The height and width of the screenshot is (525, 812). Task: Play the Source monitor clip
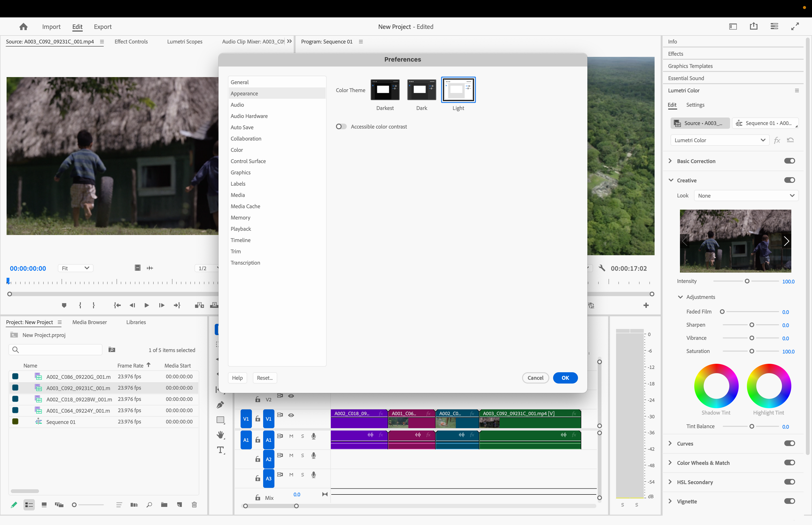tap(147, 305)
